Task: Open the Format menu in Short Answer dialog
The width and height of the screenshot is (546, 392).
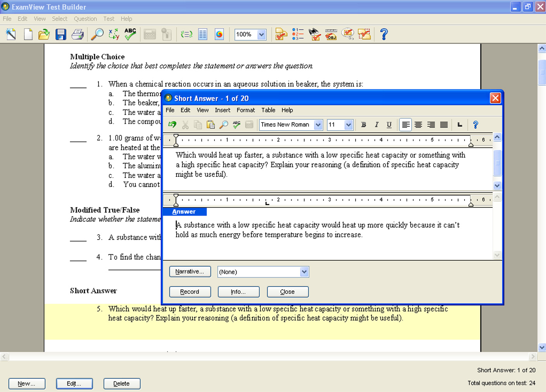Action: pos(246,110)
